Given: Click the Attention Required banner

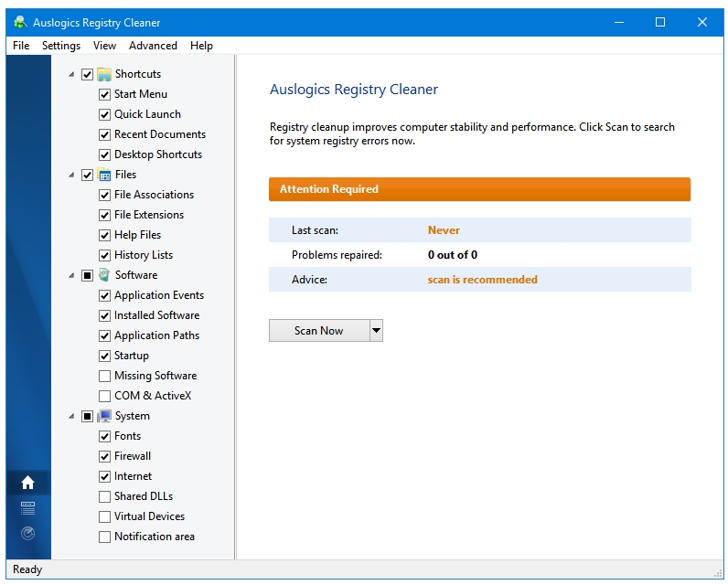Looking at the screenshot, I should [x=479, y=189].
